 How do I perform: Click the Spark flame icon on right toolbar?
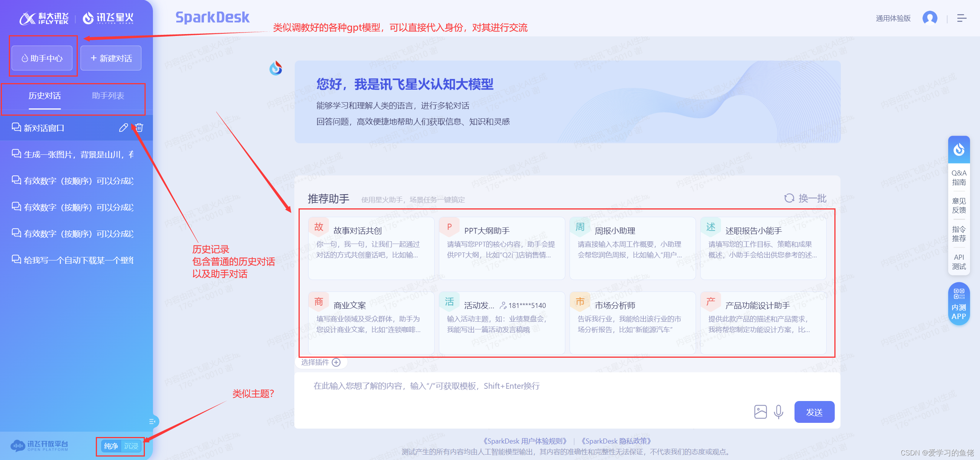tap(959, 149)
